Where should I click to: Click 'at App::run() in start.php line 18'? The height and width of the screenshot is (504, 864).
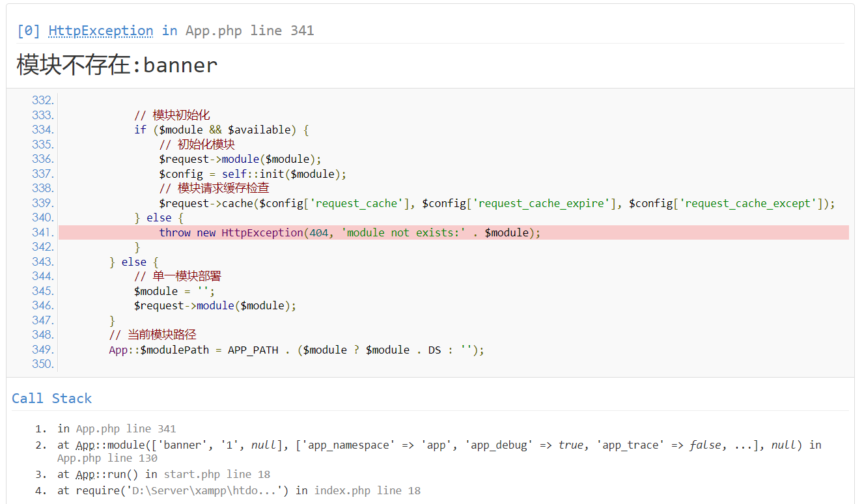tap(163, 474)
